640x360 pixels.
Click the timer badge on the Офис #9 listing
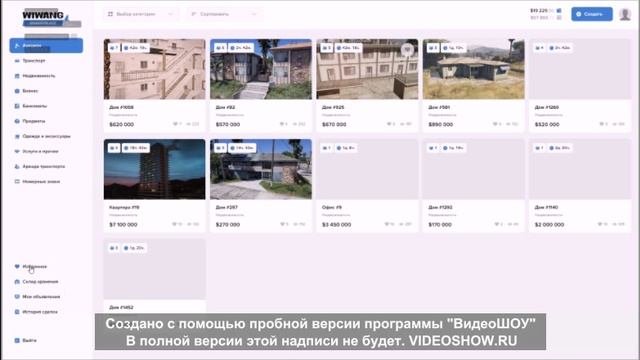346,148
